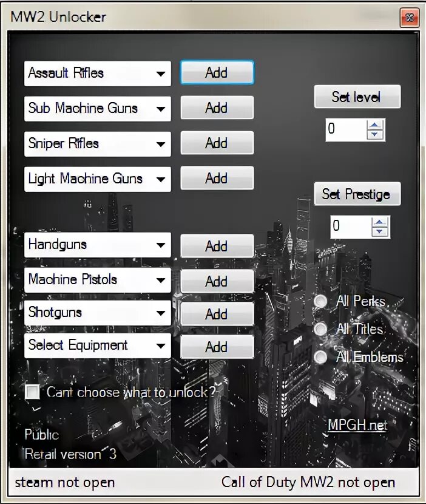Click the Retail version 3 label

tap(70, 454)
